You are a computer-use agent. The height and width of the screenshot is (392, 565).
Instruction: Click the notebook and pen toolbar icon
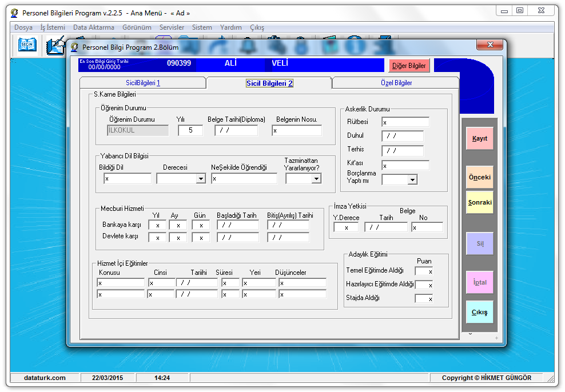click(55, 46)
